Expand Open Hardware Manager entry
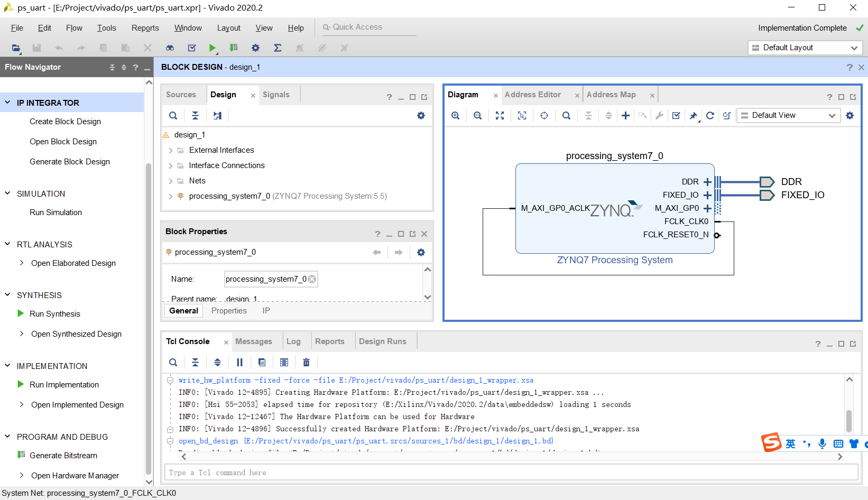This screenshot has width=868, height=500. click(x=21, y=475)
